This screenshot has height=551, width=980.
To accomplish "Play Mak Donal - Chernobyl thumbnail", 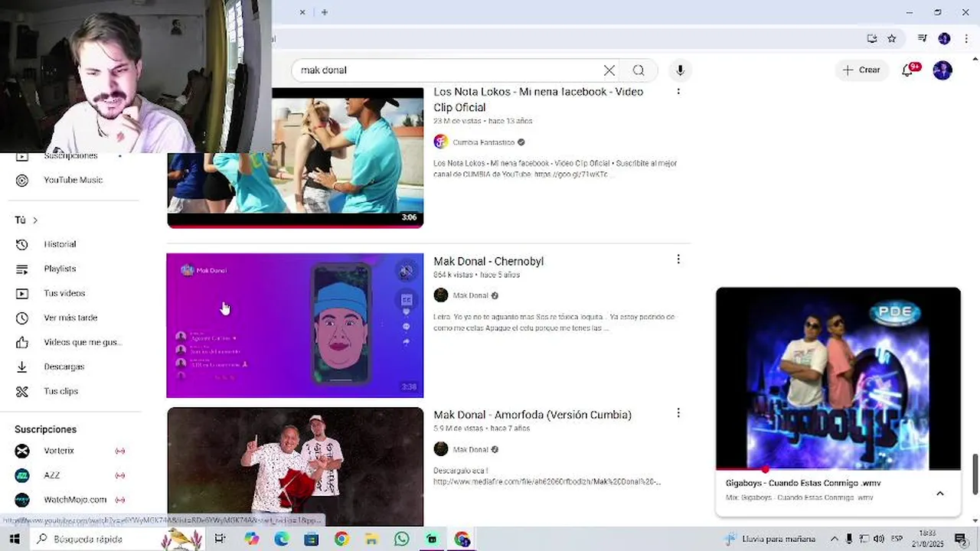I will (x=295, y=325).
